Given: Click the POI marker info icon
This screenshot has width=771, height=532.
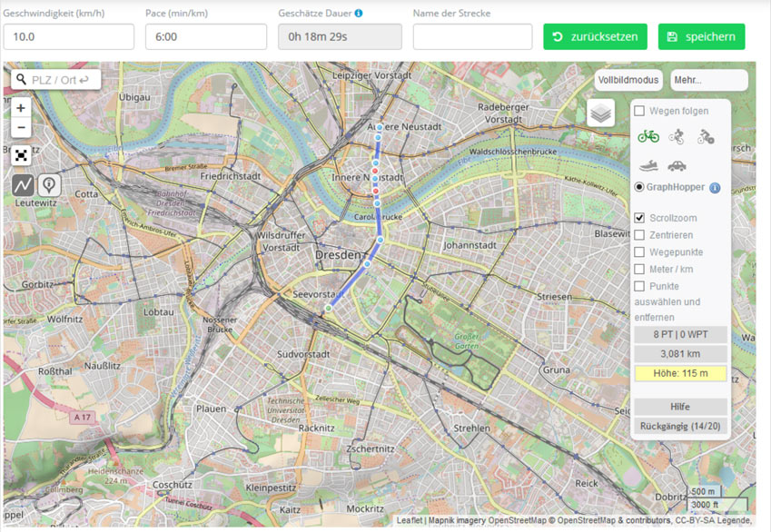Looking at the screenshot, I should pos(51,185).
